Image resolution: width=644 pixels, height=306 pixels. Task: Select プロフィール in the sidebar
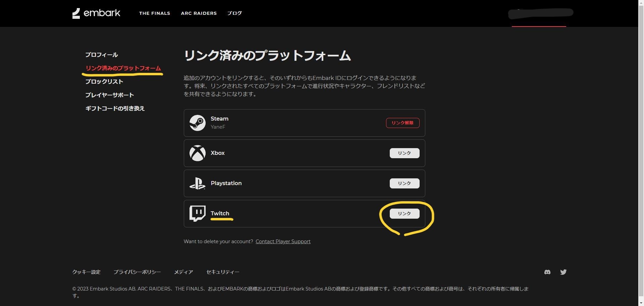pyautogui.click(x=102, y=55)
